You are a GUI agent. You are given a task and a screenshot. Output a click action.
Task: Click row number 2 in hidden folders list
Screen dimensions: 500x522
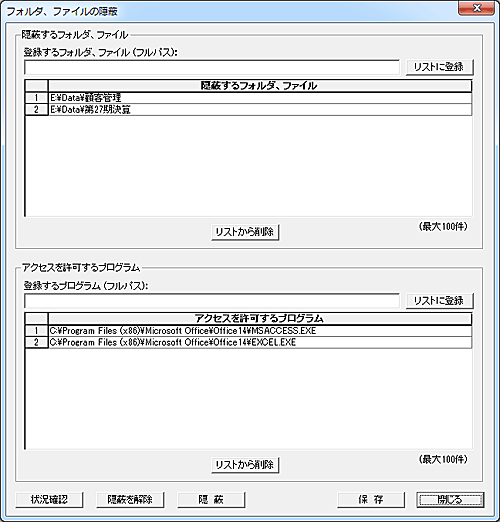36,110
